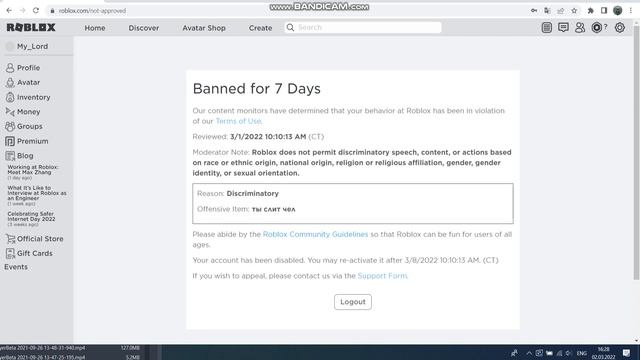This screenshot has height=360, width=640.
Task: Open the Celebrating Safer Internet Day 2022 post
Action: (x=31, y=216)
